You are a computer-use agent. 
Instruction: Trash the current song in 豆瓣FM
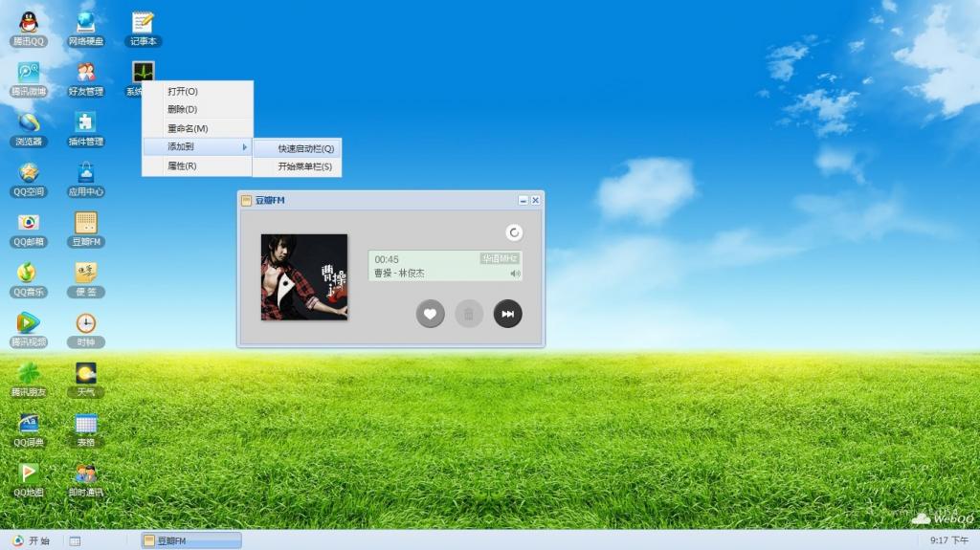click(x=469, y=314)
